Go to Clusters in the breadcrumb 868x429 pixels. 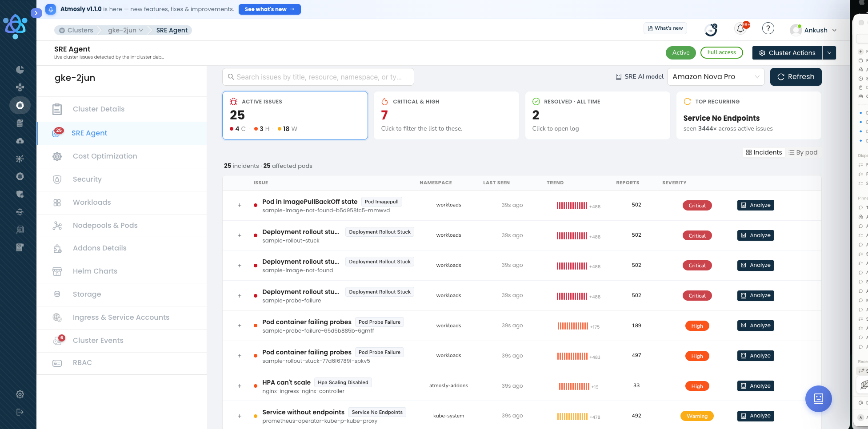pyautogui.click(x=76, y=30)
